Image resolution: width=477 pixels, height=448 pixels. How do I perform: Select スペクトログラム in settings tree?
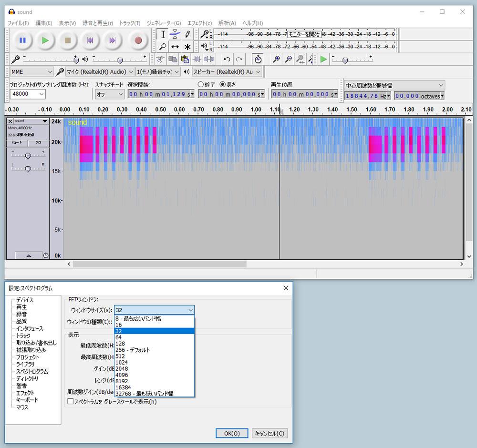pyautogui.click(x=32, y=371)
